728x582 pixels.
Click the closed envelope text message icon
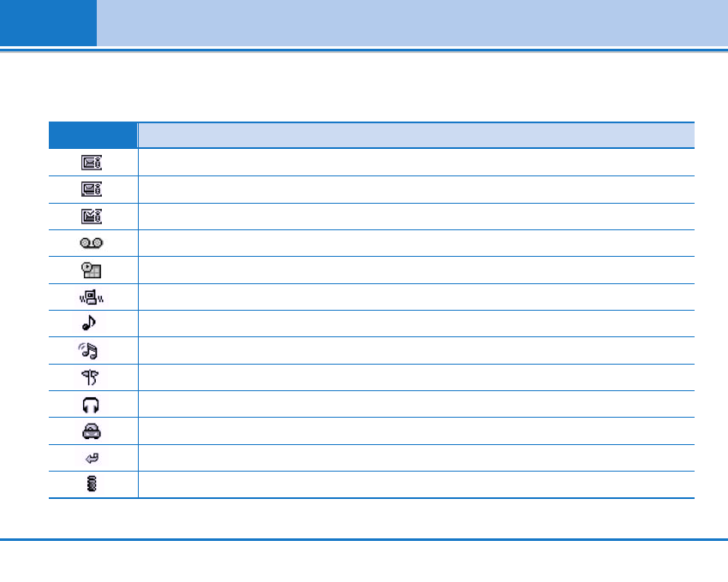click(x=92, y=163)
